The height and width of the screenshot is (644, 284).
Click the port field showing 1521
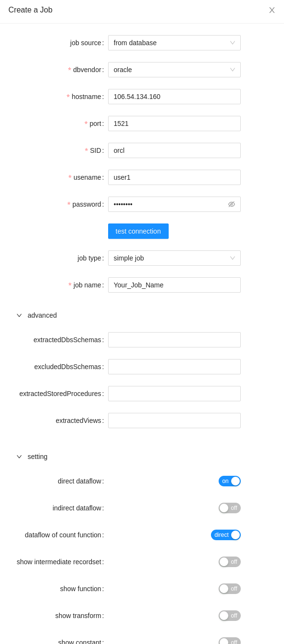coord(174,124)
